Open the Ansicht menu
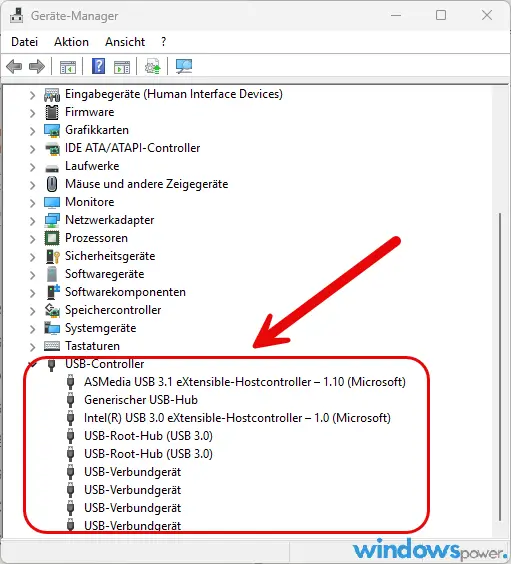 pos(125,42)
